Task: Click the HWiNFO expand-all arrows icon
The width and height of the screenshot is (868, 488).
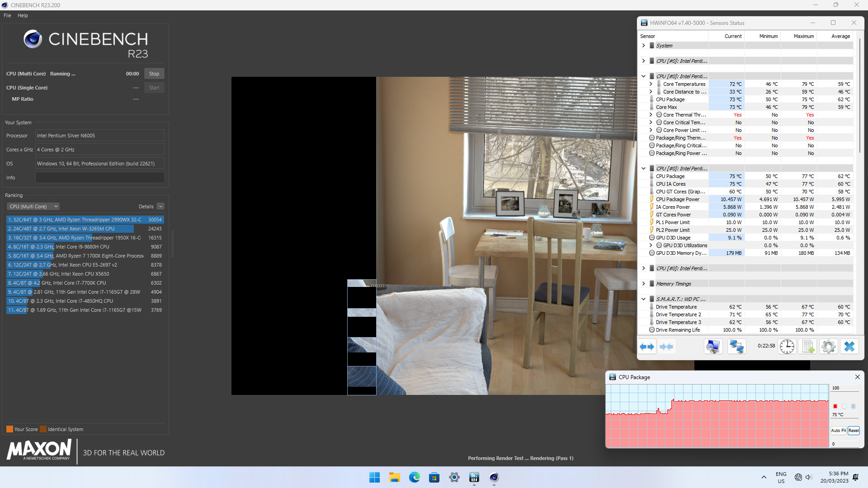Action: (647, 347)
